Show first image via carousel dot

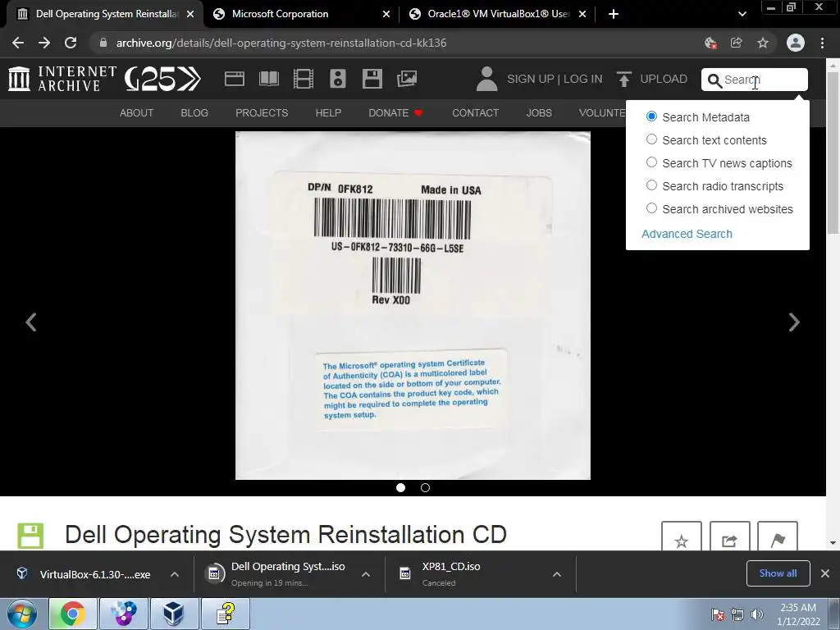(x=400, y=487)
